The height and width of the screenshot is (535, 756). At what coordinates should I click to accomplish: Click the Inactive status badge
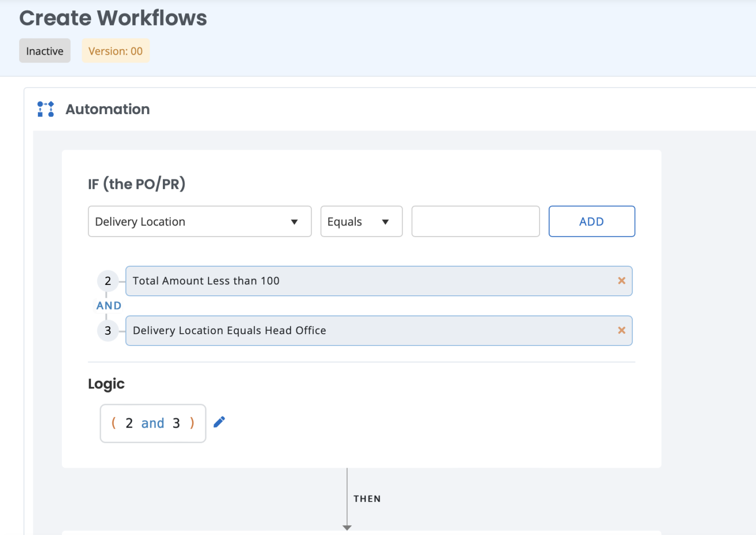coord(44,50)
